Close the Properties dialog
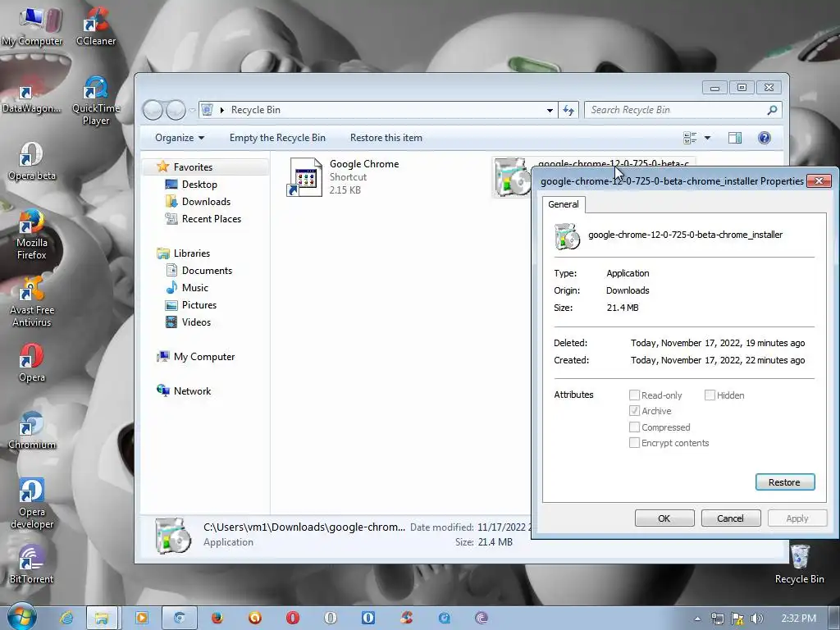This screenshot has height=630, width=840. [819, 181]
